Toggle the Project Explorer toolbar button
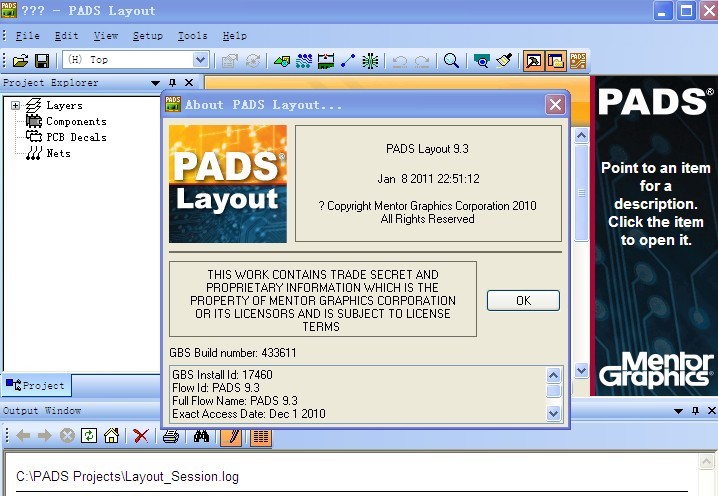Image resolution: width=718 pixels, height=496 pixels. point(555,60)
